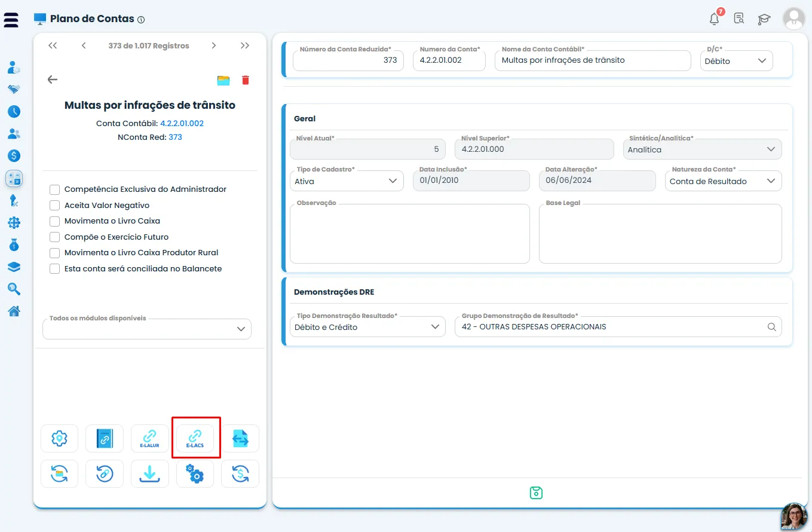Expand the Natureza da Conta dropdown
Screen dimensions: 812x532
point(723,181)
